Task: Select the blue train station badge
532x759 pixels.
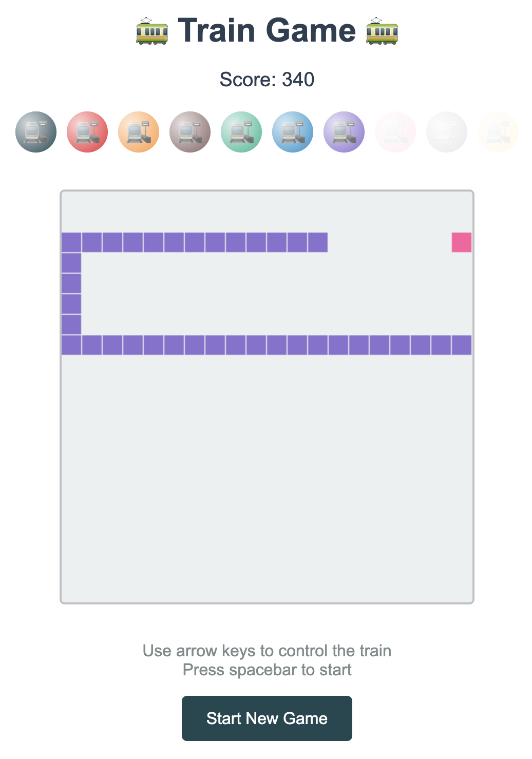Action: (293, 132)
